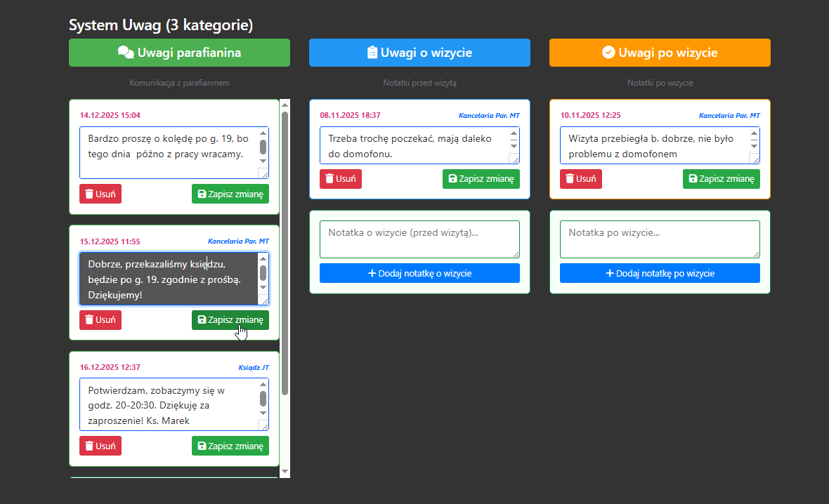Select the orange Uwagi po wizycie header
Viewport: 829px width, 504px height.
coord(660,53)
